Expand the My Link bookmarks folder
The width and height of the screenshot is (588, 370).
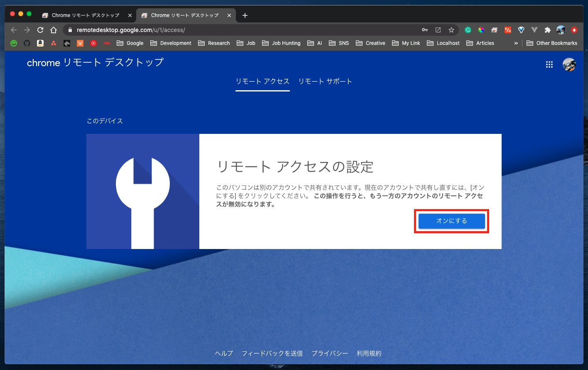406,43
